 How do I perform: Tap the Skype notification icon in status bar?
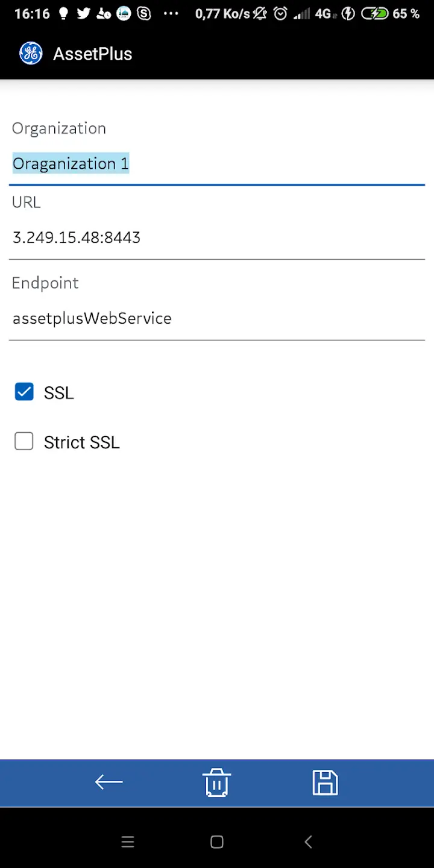(x=144, y=13)
